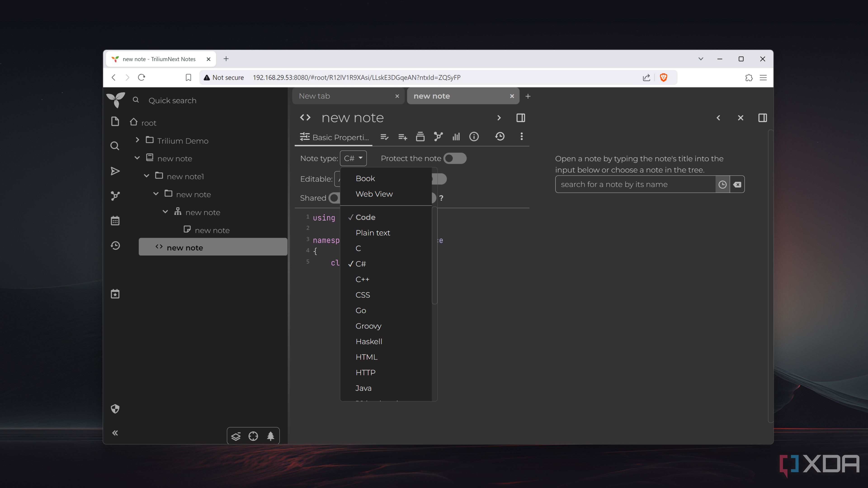Open the note actions three-dot menu
The image size is (868, 488).
(x=522, y=136)
